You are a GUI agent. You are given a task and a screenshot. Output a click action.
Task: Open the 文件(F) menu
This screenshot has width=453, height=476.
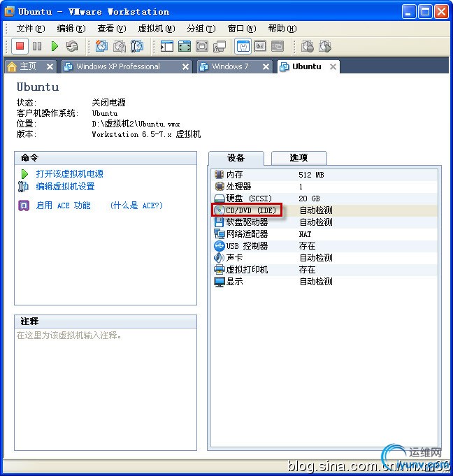point(31,29)
